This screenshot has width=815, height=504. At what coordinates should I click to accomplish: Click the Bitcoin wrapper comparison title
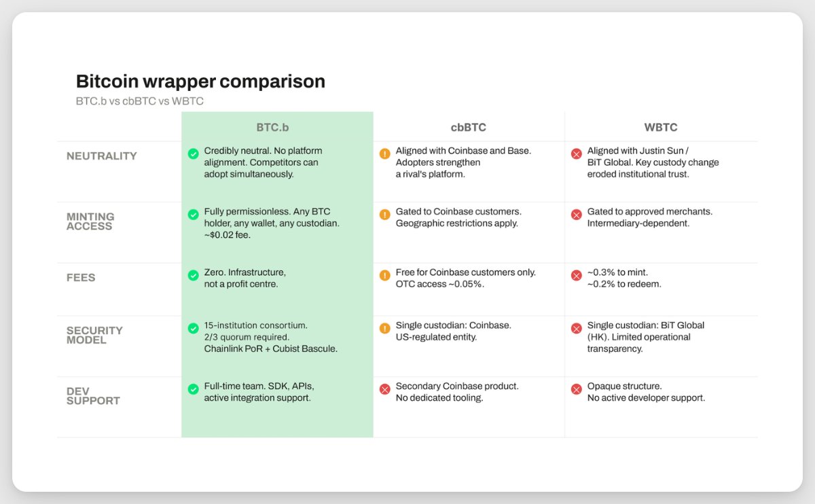click(x=200, y=82)
